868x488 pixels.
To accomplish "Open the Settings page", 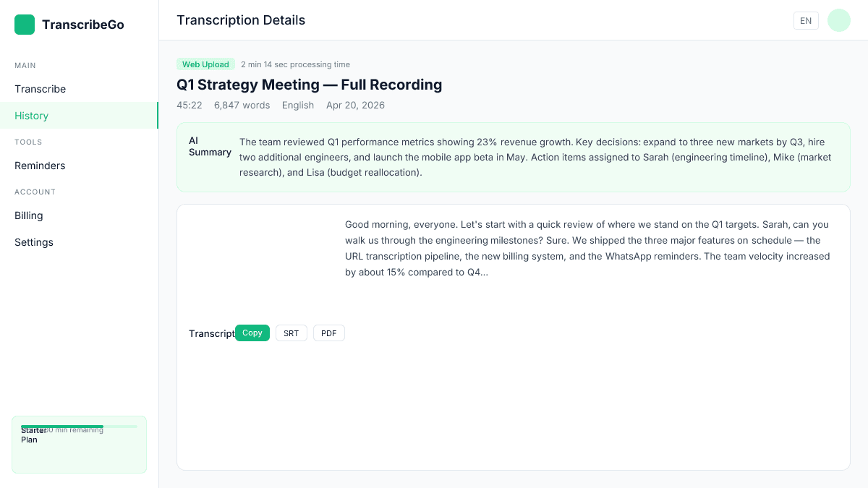I will tap(33, 242).
